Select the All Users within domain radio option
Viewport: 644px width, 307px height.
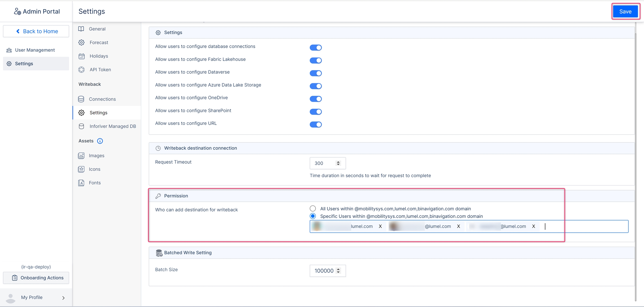313,209
